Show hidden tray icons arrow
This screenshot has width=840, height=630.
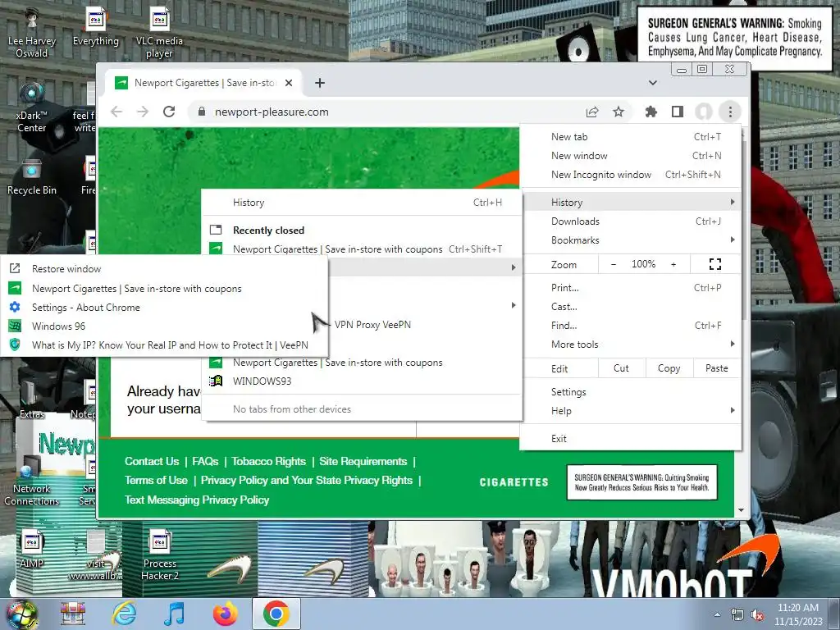pyautogui.click(x=717, y=614)
